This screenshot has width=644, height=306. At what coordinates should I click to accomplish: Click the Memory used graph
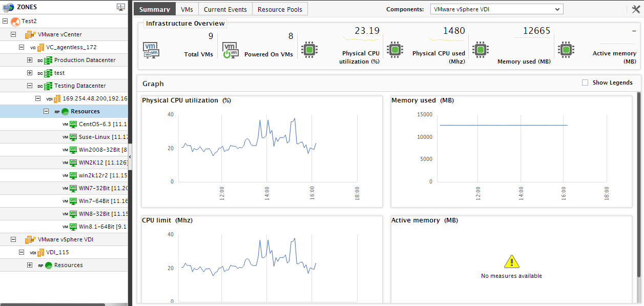pos(511,152)
